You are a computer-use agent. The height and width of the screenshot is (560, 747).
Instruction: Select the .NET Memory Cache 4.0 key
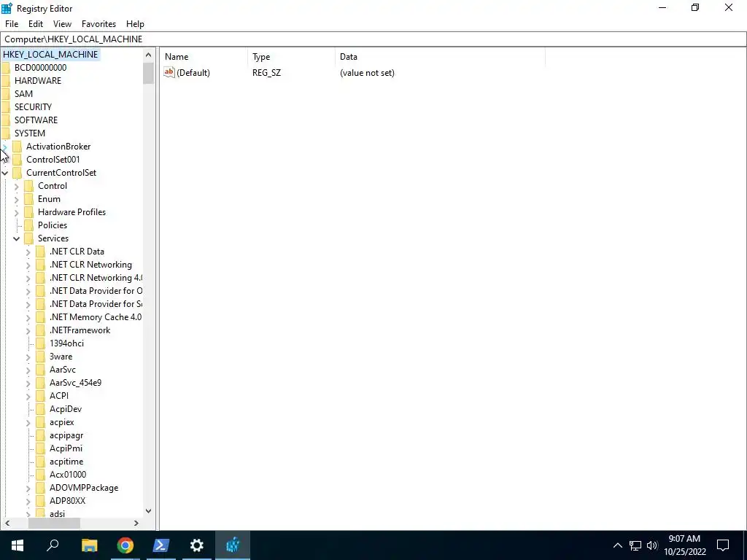pyautogui.click(x=96, y=317)
